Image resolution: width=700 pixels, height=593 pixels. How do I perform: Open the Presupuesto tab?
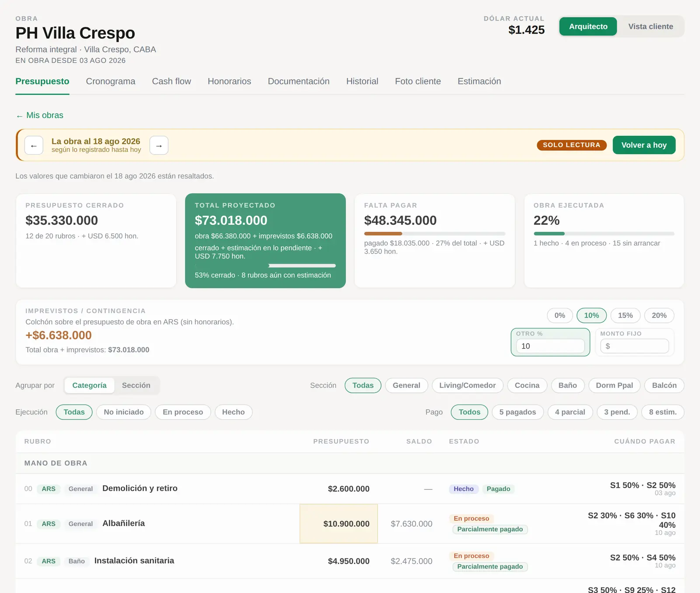tap(42, 81)
